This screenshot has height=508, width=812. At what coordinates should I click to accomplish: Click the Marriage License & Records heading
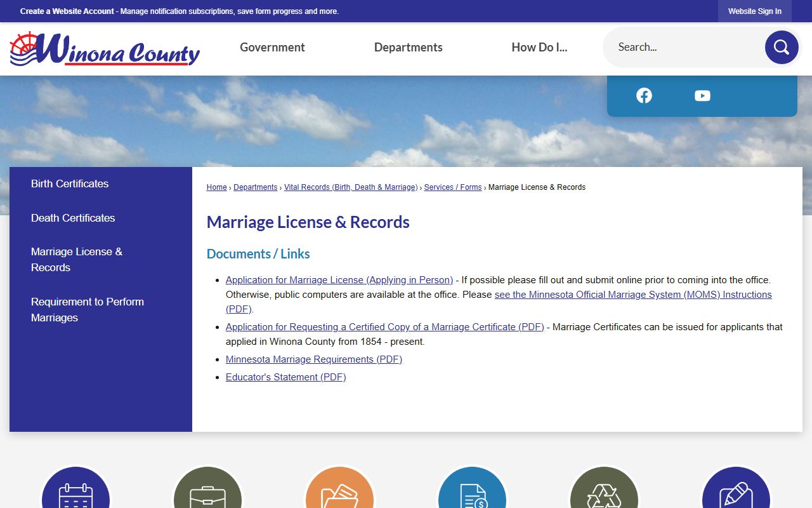tap(308, 222)
